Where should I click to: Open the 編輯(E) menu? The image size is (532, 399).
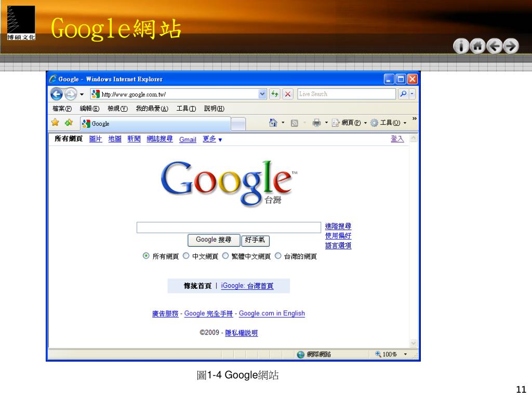[x=89, y=109]
